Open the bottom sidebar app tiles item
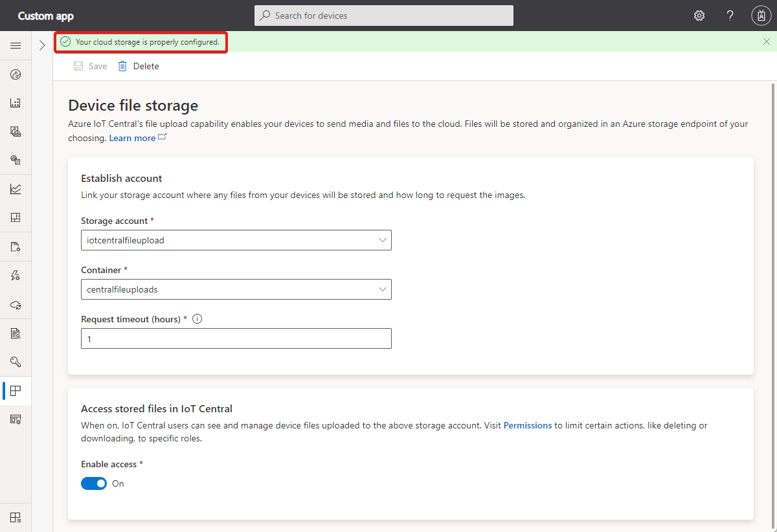 coord(16,517)
